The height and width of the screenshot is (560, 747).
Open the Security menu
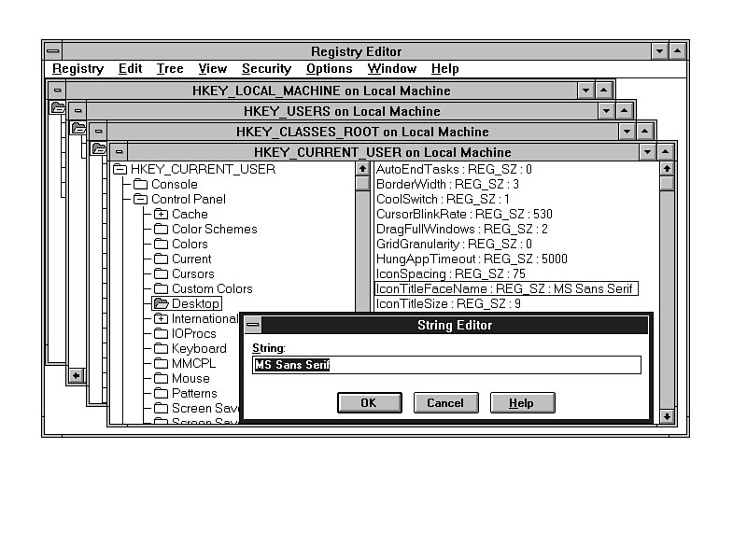click(266, 68)
